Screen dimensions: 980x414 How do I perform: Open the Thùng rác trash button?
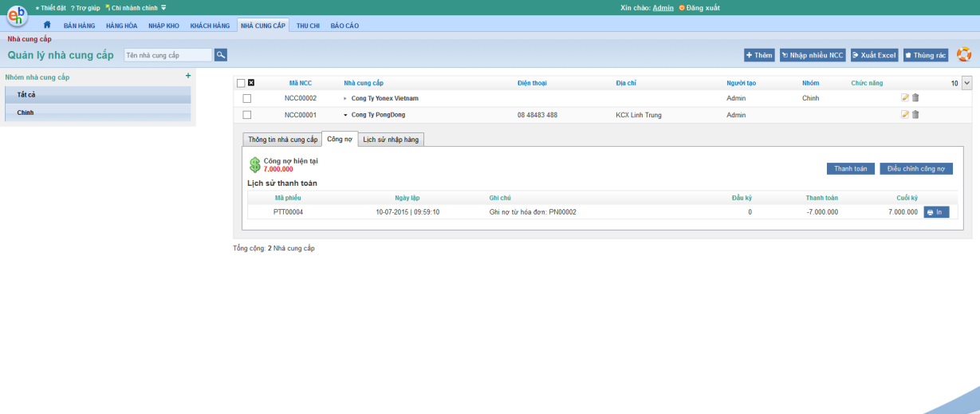pyautogui.click(x=925, y=55)
